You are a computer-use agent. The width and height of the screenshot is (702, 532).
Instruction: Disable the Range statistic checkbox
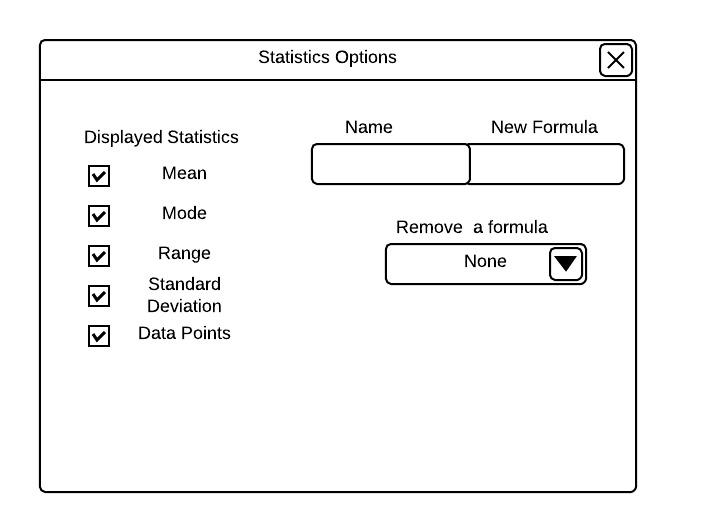point(99,256)
